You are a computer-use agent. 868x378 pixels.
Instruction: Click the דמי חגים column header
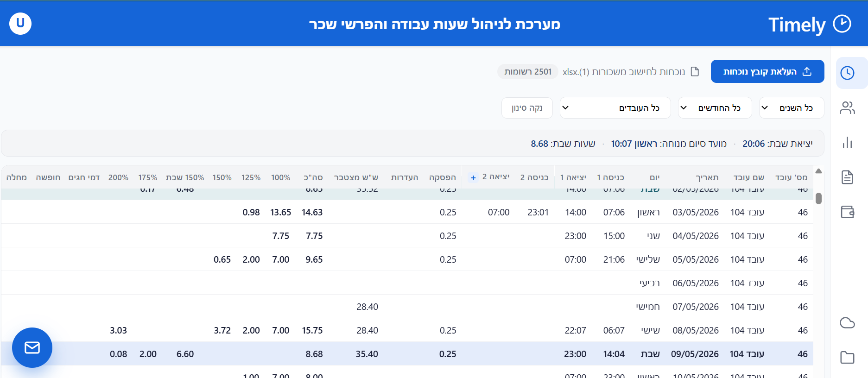(x=84, y=177)
